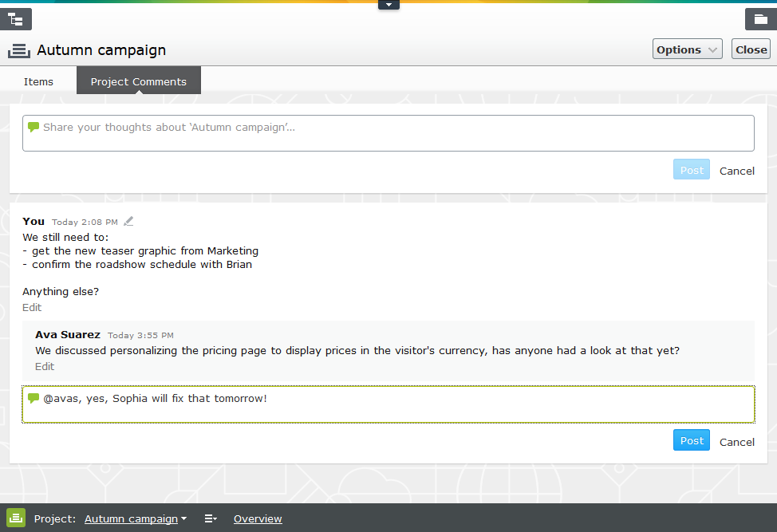Open the assets folder pane icon
This screenshot has width=777, height=532.
(760, 19)
